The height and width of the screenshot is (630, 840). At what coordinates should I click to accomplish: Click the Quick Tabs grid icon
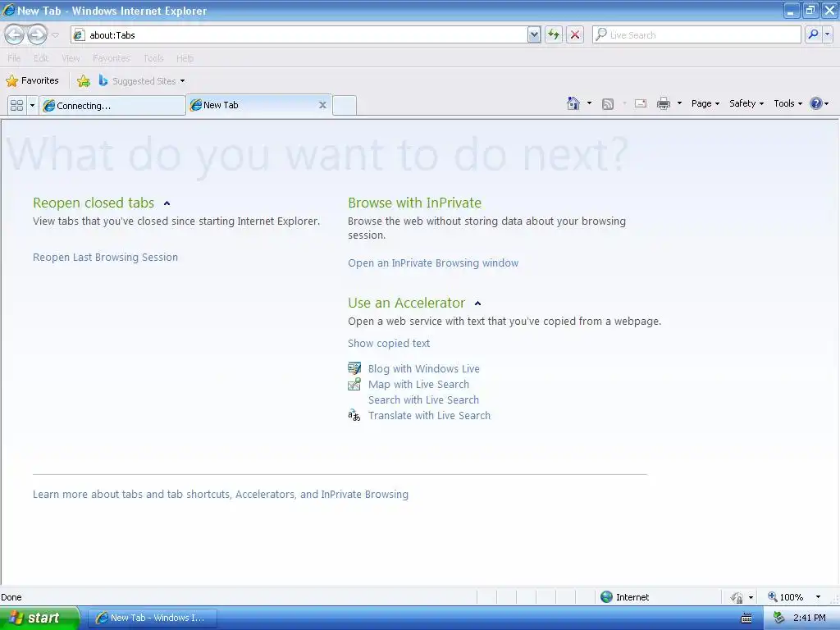[16, 105]
